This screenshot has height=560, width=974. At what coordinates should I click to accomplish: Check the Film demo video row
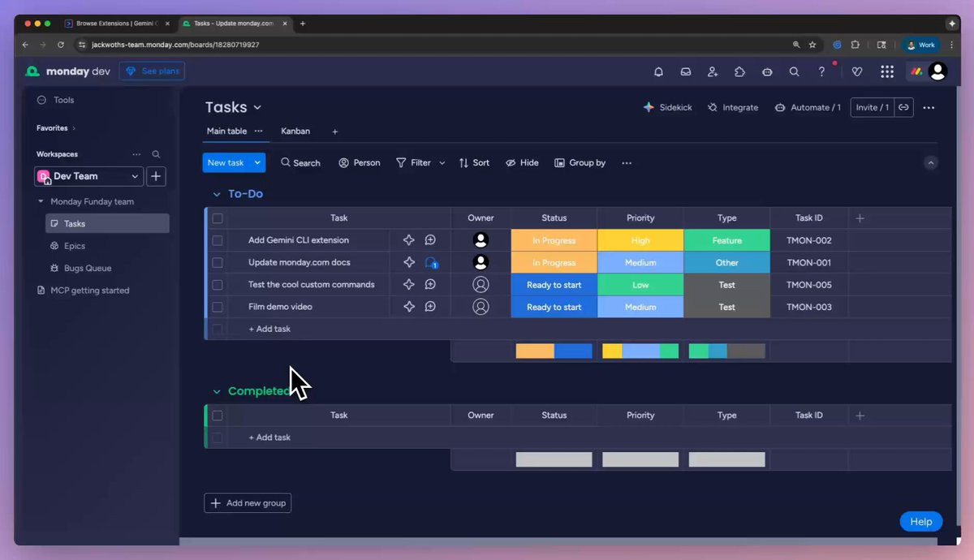point(218,307)
